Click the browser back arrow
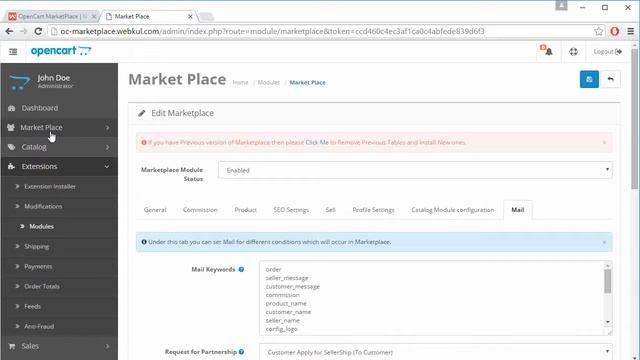 coord(9,31)
